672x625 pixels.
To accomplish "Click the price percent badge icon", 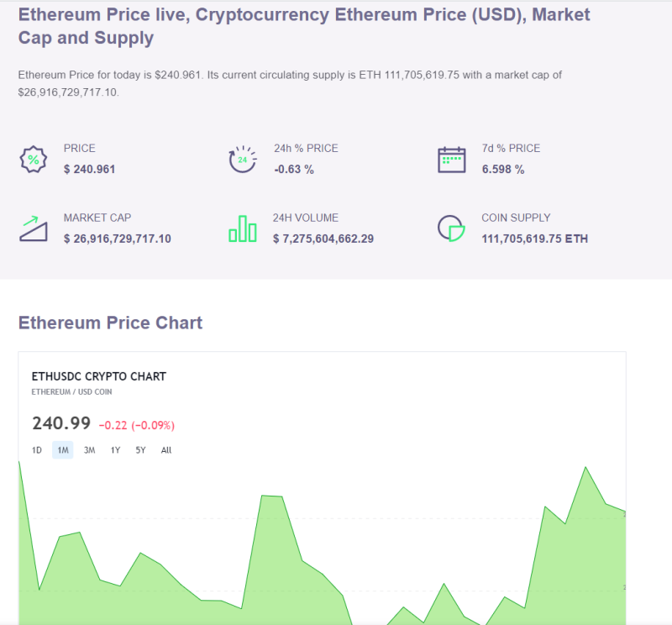I will point(34,159).
